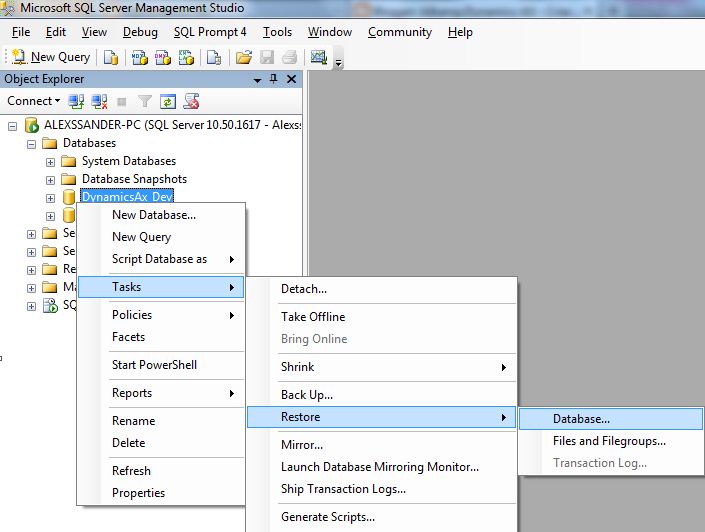Open an Analysis Services XMLA Query
Screen dimensions: 705x532
point(186,58)
